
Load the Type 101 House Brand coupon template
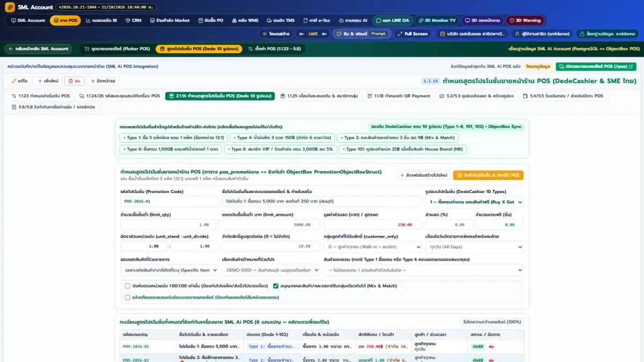point(402,150)
